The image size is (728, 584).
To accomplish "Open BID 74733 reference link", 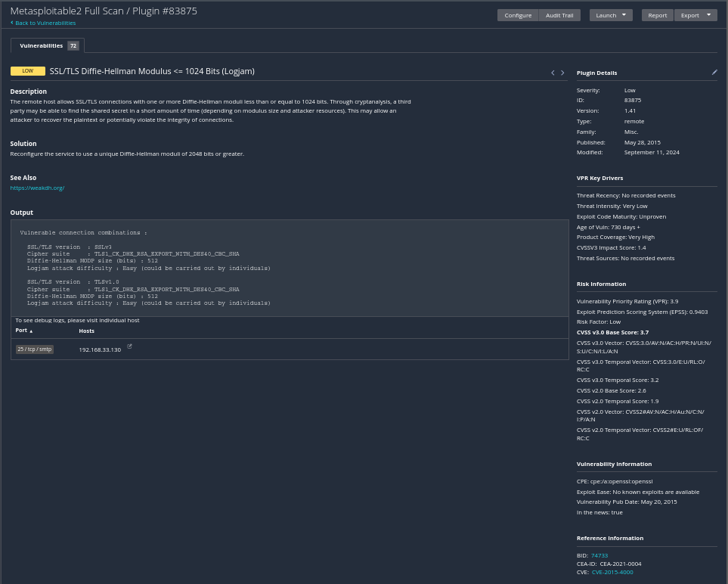I will coord(599,555).
